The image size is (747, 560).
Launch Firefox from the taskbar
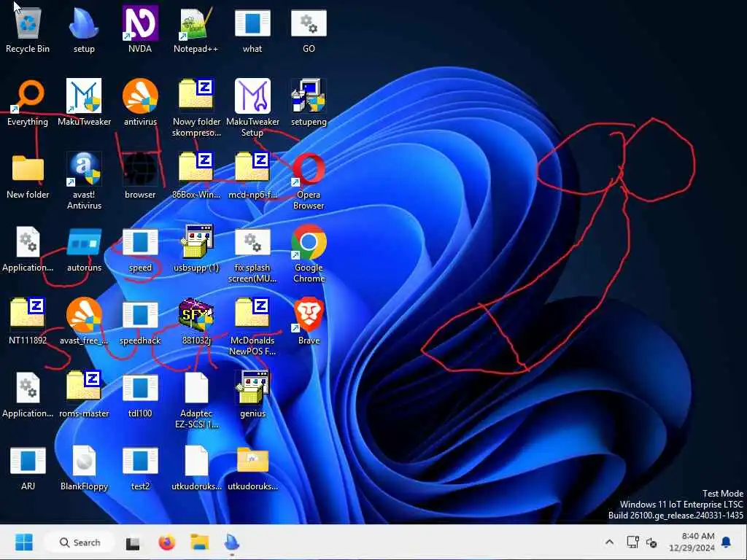[x=166, y=542]
